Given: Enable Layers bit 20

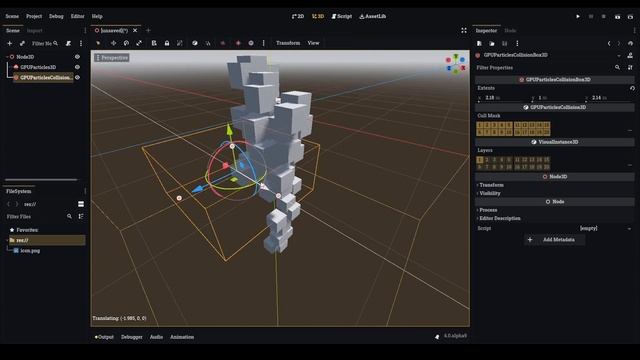Looking at the screenshot, I should pyautogui.click(x=547, y=167).
